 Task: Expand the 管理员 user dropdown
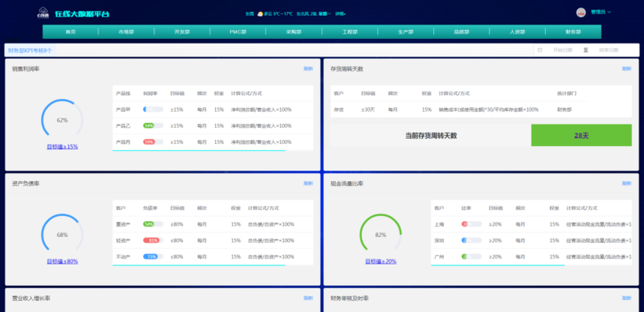pos(601,12)
